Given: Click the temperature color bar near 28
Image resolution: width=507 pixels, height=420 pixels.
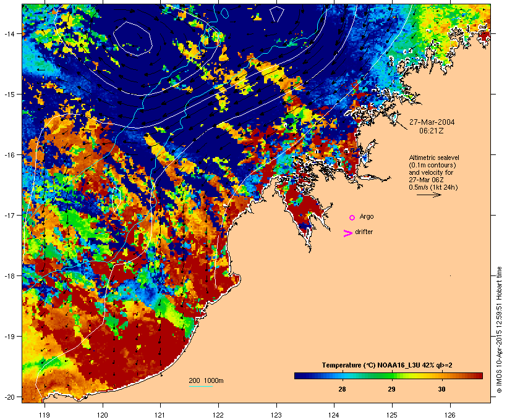Looking at the screenshot, I should [x=342, y=376].
